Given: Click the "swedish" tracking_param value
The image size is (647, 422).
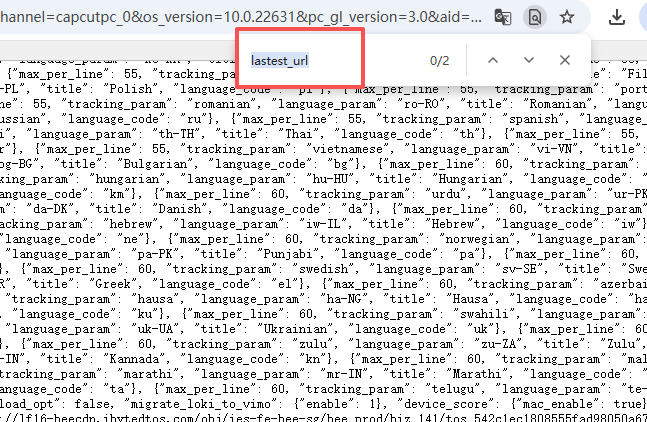Looking at the screenshot, I should coord(323,269).
